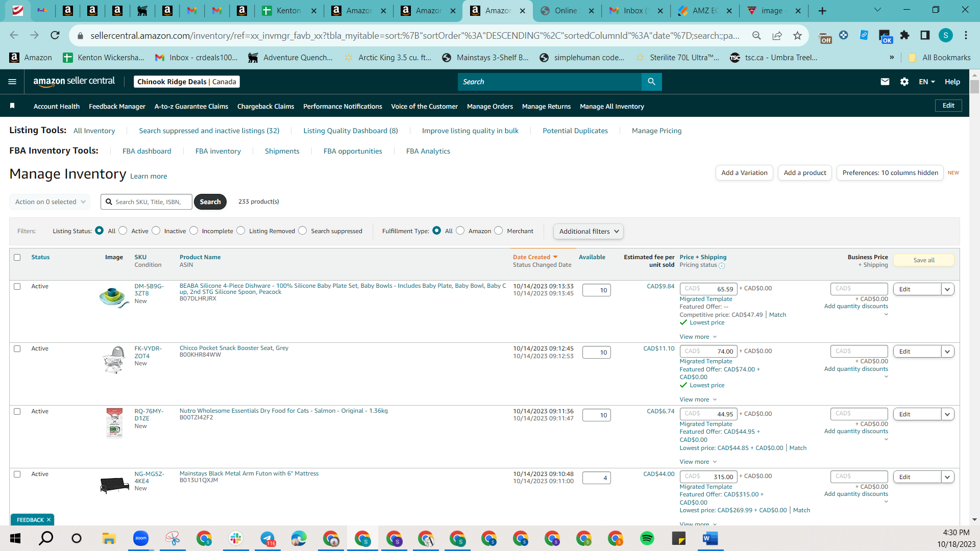Expand Edit dropdown arrow for Nutro row
This screenshot has height=551, width=980.
point(947,414)
